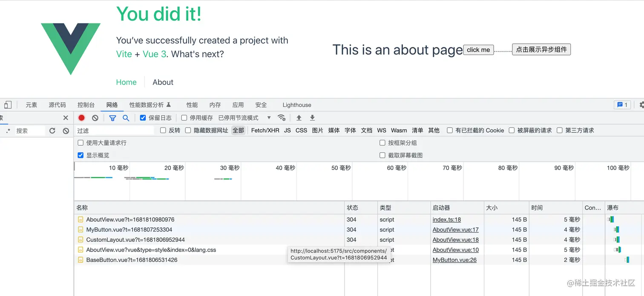Open the 已停用节流模式 throttling dropdown
The width and height of the screenshot is (644, 296).
coord(244,118)
